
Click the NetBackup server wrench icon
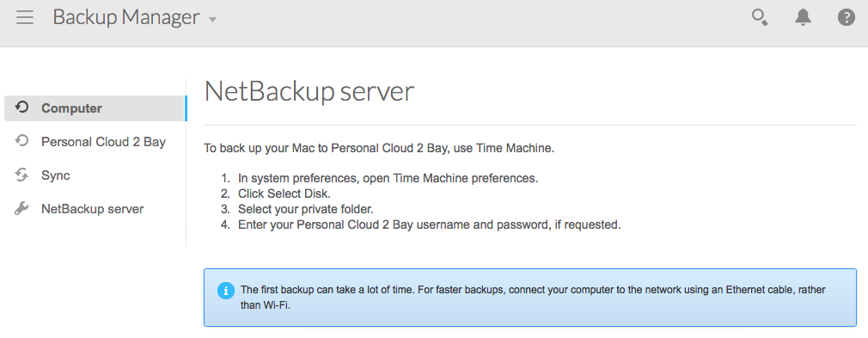[x=21, y=209]
